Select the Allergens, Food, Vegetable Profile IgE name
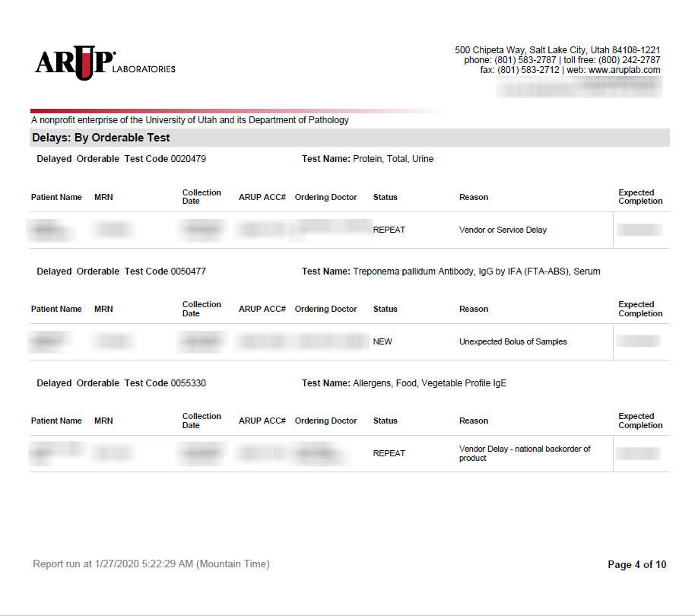Image resolution: width=695 pixels, height=616 pixels. coord(429,383)
